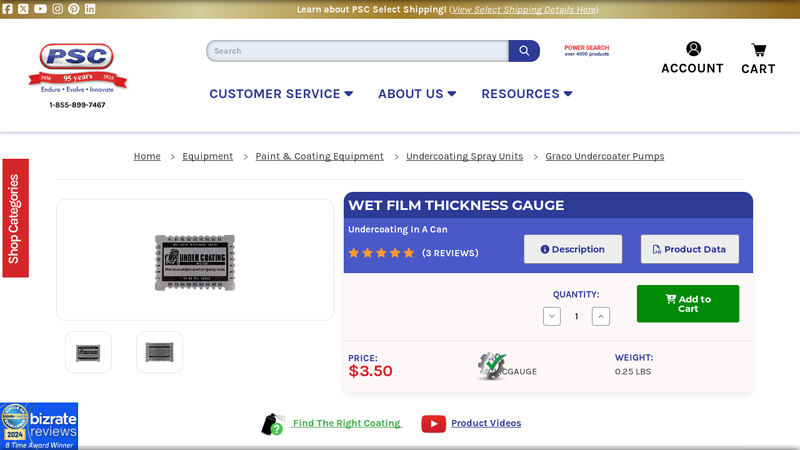Select the second product thumbnail
This screenshot has width=800, height=450.
click(159, 352)
